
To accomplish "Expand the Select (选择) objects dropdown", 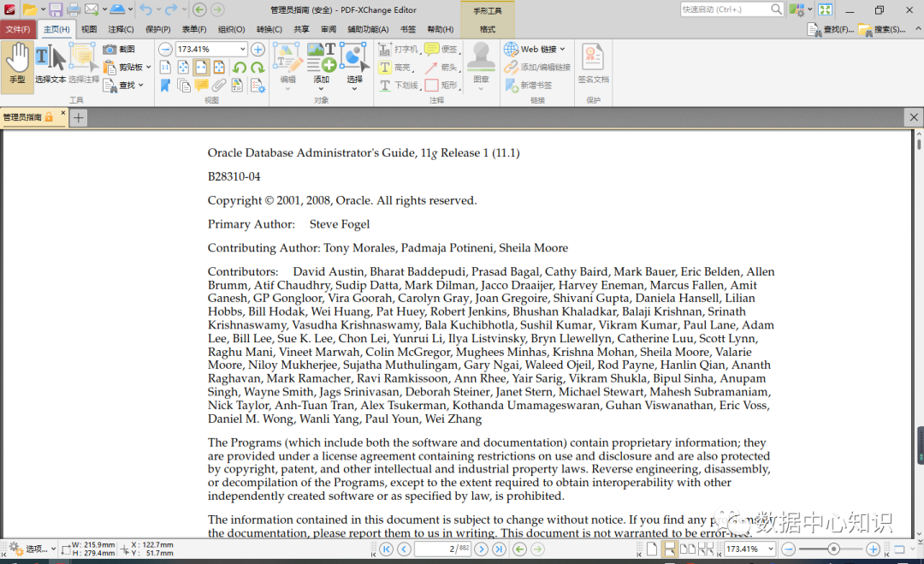I will [x=355, y=90].
